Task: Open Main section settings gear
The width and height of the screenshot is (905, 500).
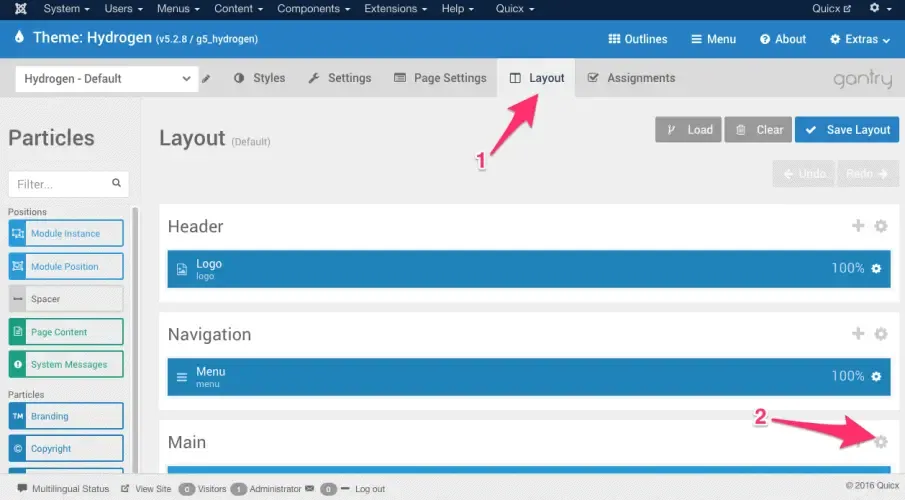Action: pos(880,442)
